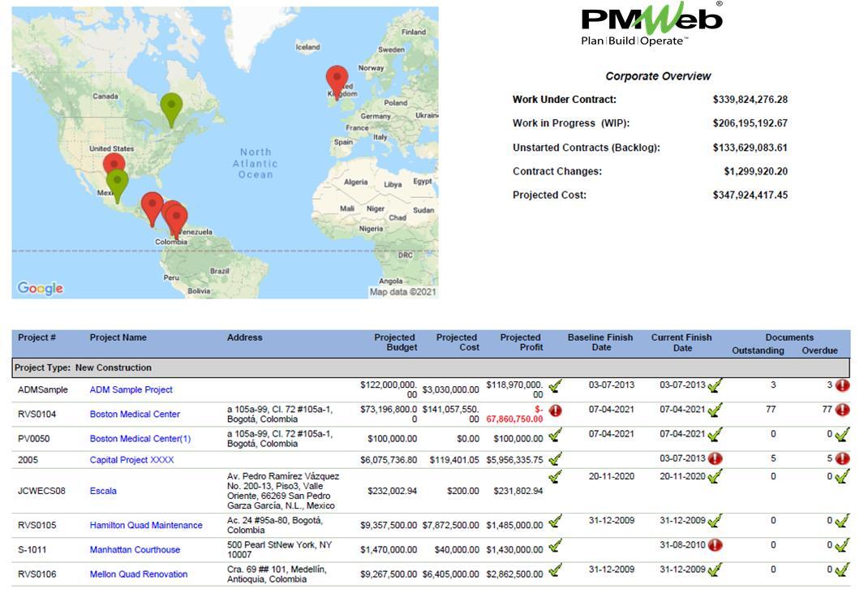868x589 pixels.
Task: Click the Corporate Overview heading
Action: click(x=658, y=75)
